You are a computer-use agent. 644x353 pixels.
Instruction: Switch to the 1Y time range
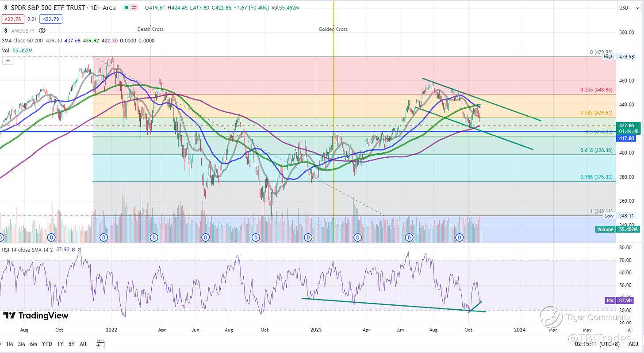[x=60, y=343]
